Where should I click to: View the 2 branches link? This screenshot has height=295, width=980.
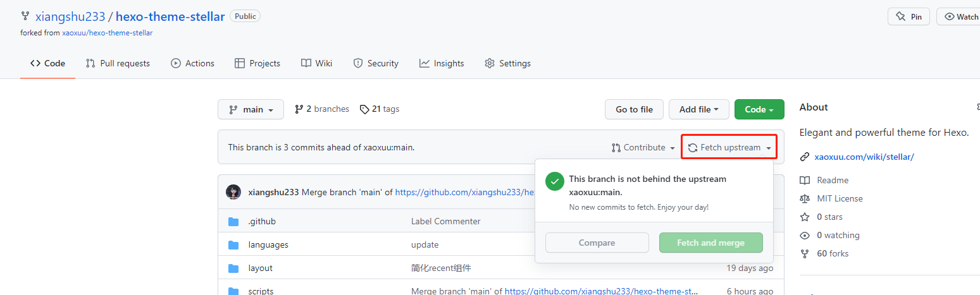click(x=322, y=109)
